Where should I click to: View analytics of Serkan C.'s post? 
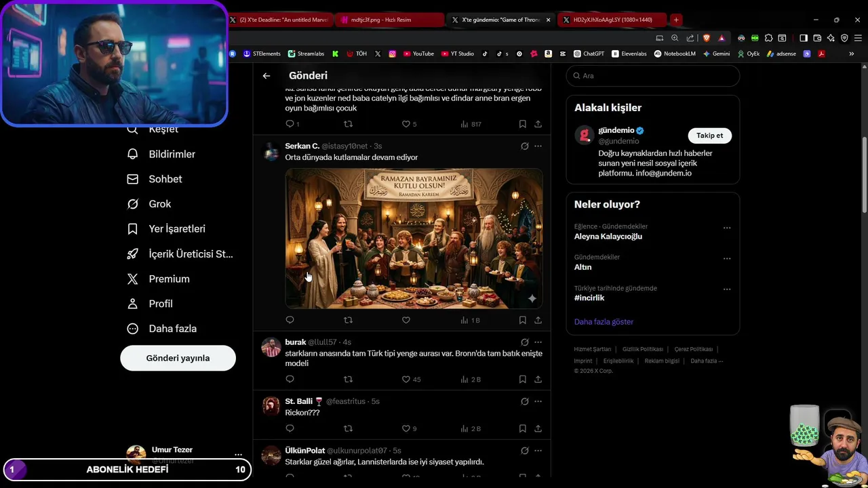point(470,320)
